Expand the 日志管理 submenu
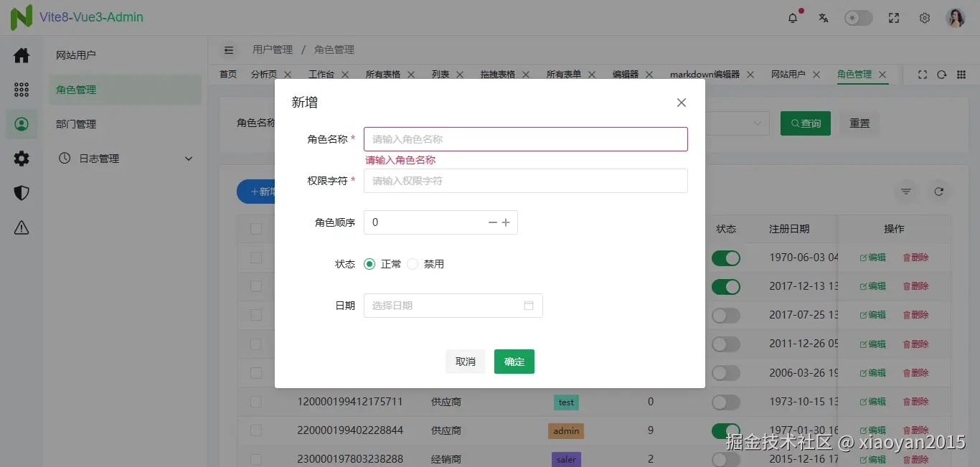 pyautogui.click(x=126, y=159)
